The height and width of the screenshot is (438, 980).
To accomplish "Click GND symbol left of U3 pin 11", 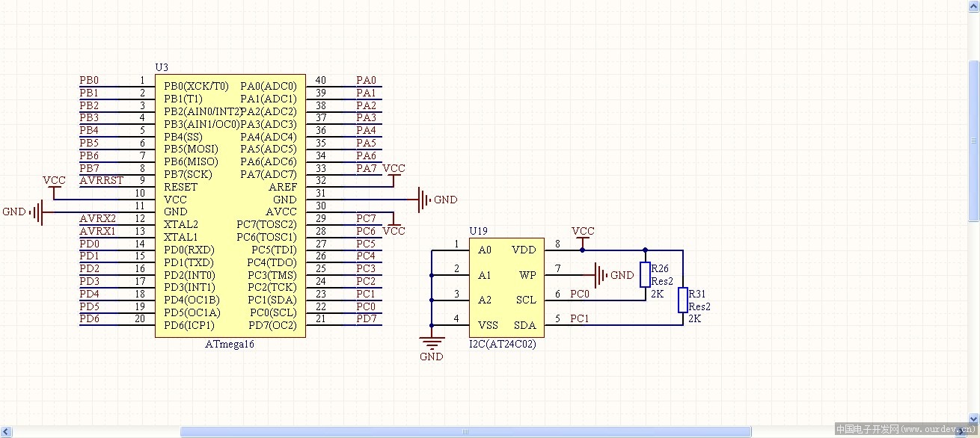I will pyautogui.click(x=37, y=212).
